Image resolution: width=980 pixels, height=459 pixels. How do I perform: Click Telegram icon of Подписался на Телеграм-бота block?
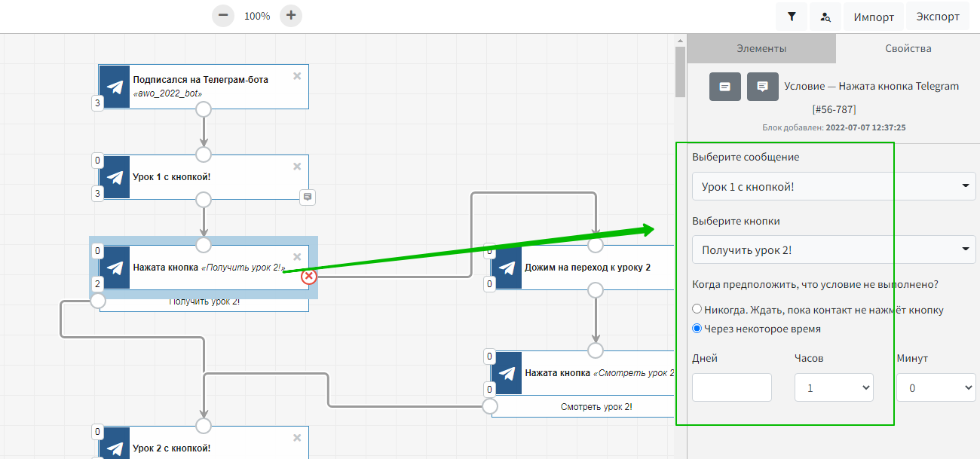(115, 87)
